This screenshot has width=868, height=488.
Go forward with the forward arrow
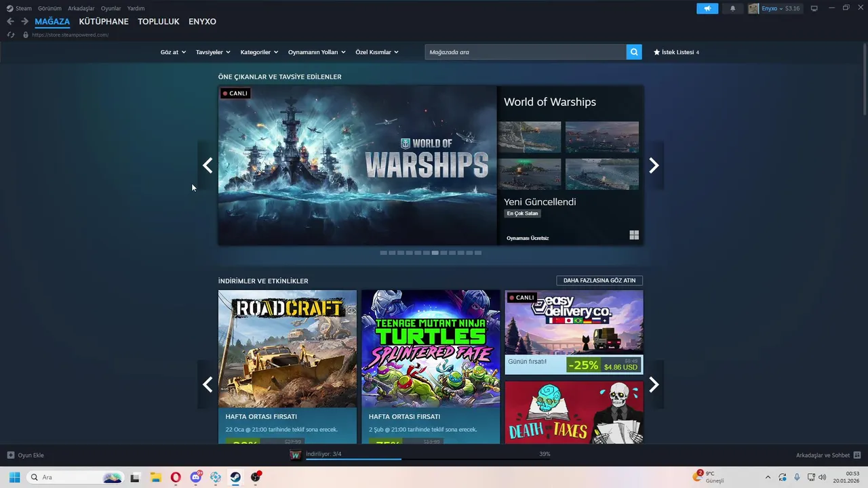pyautogui.click(x=24, y=22)
